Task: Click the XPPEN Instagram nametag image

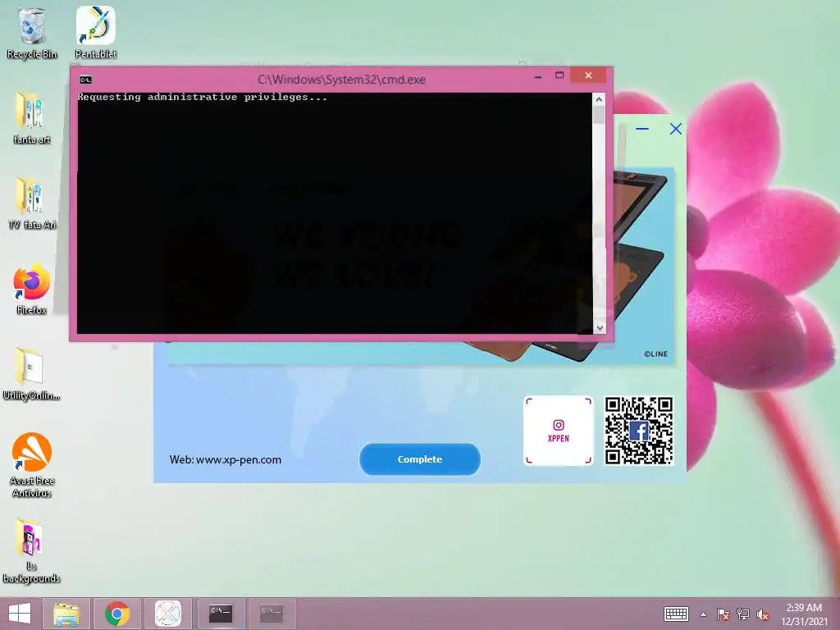Action: [558, 430]
